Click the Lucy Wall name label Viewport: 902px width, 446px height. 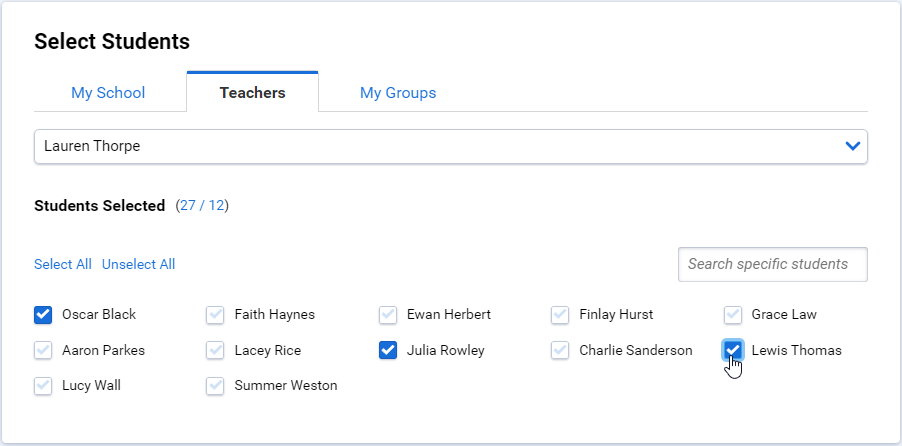pyautogui.click(x=91, y=386)
